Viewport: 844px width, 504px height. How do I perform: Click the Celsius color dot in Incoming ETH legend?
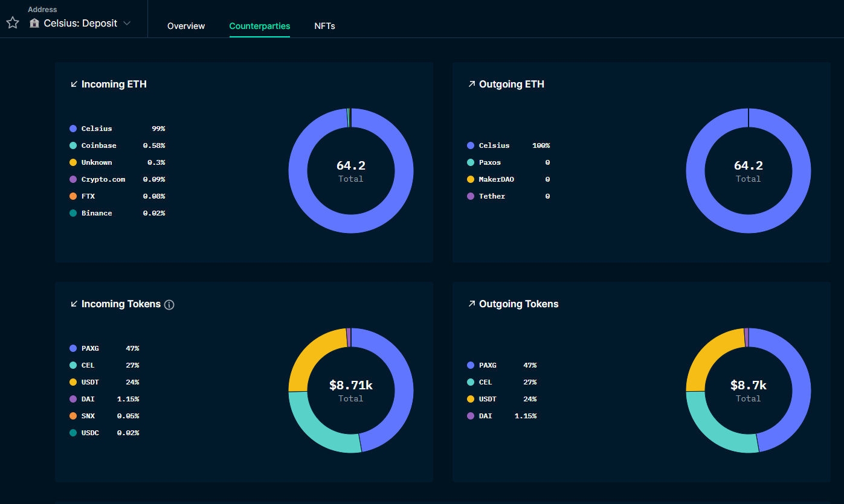click(x=73, y=129)
